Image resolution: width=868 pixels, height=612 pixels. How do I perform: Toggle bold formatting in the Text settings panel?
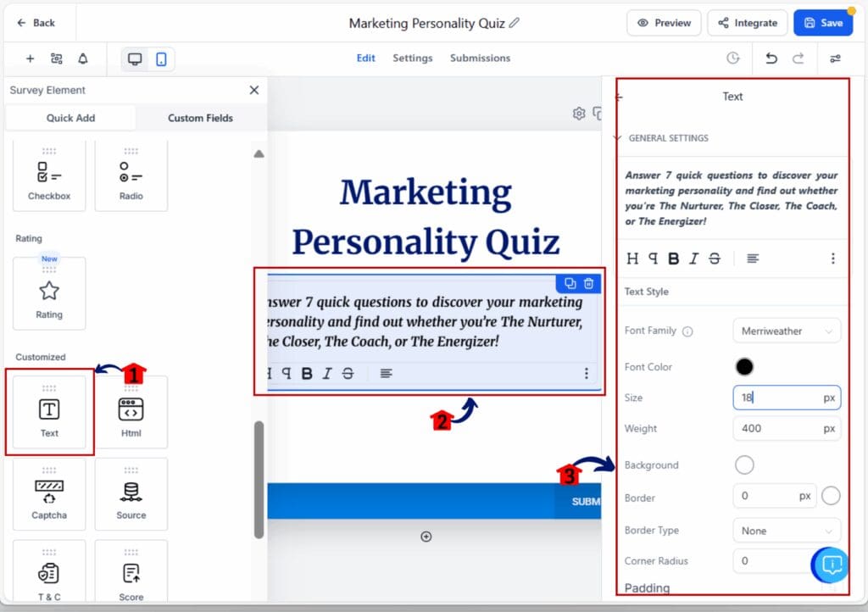pyautogui.click(x=674, y=258)
